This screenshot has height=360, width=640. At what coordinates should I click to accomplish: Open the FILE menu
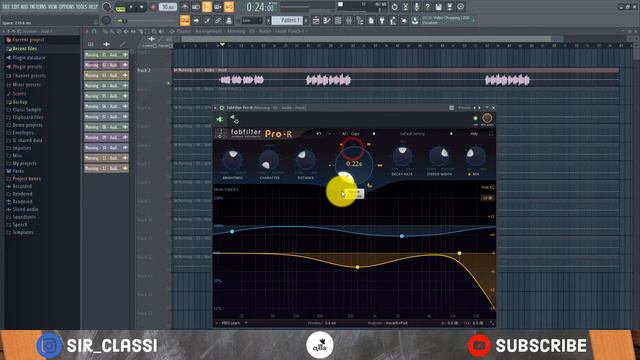6,7
